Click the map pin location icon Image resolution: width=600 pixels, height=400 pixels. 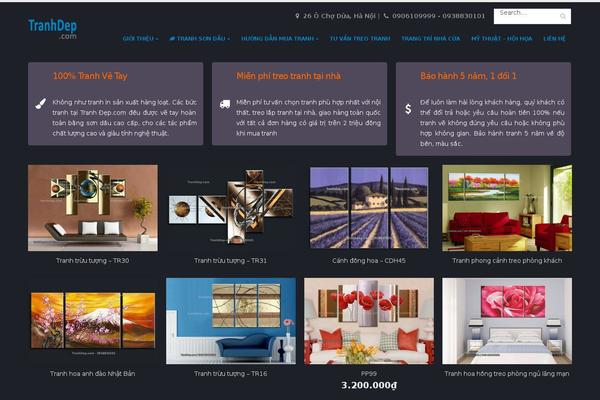(297, 16)
